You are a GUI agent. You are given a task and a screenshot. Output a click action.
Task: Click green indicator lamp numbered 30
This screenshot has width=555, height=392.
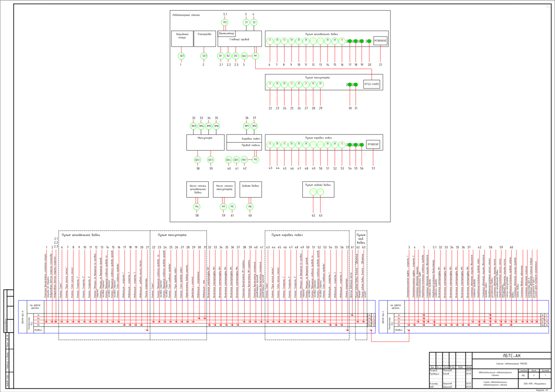click(x=350, y=85)
